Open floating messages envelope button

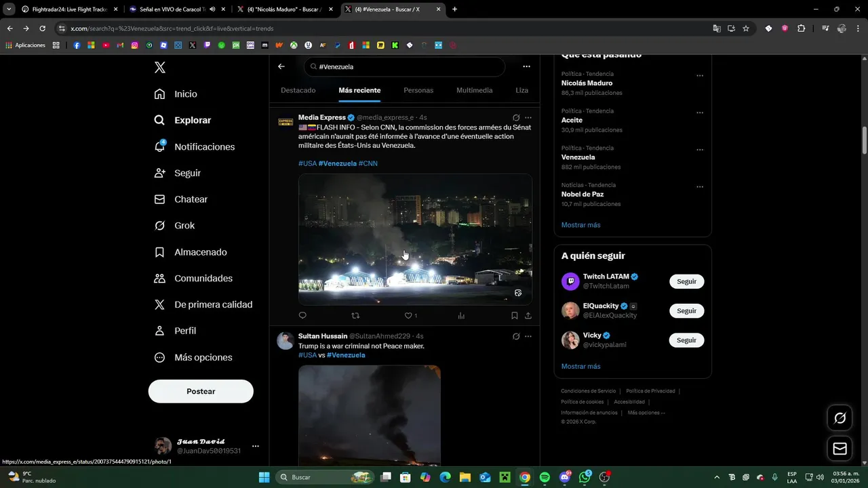[x=840, y=449]
